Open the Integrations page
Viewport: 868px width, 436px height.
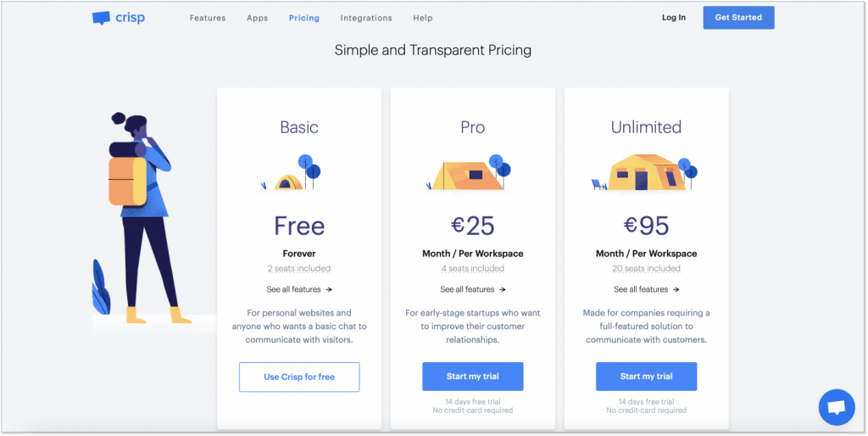tap(366, 18)
